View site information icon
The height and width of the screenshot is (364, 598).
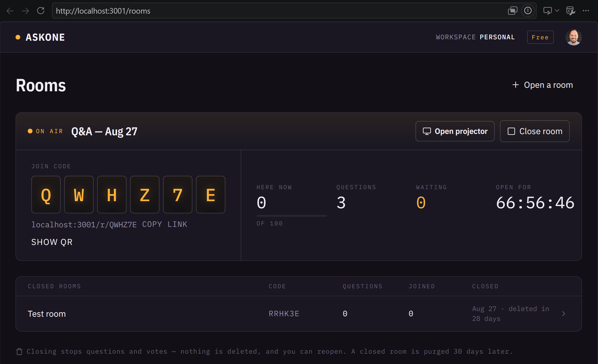528,11
